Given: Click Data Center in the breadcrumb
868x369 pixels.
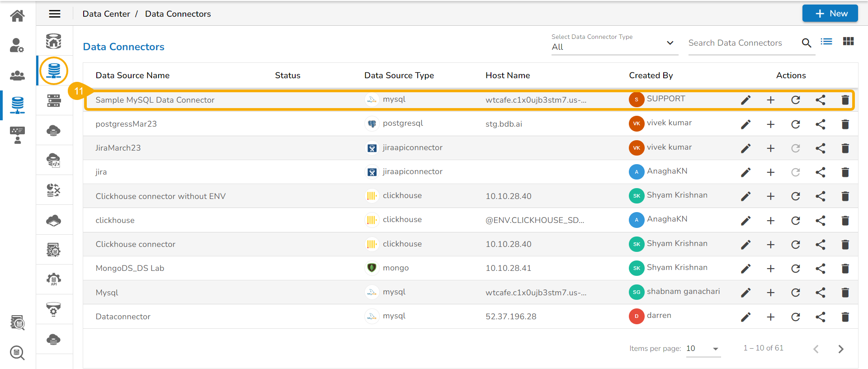Looking at the screenshot, I should tap(106, 14).
